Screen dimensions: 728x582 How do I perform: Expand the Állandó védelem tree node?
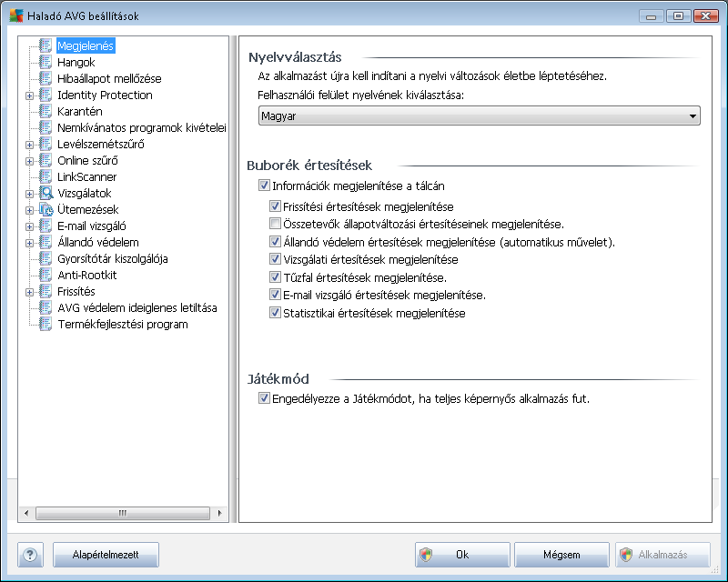pos(29,243)
